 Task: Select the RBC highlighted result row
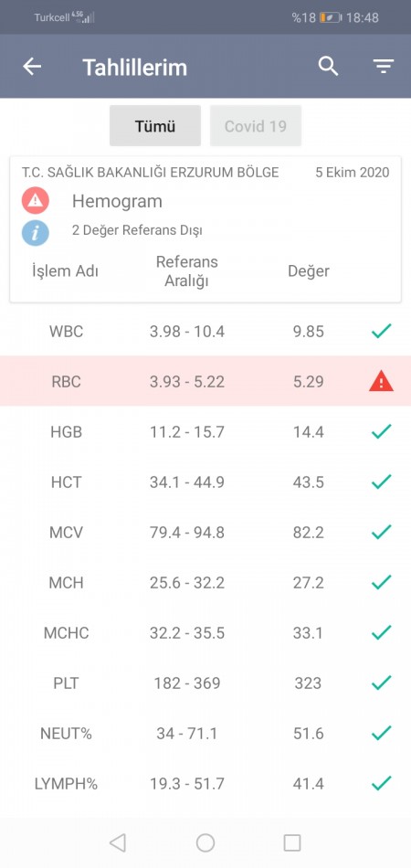pyautogui.click(x=205, y=381)
